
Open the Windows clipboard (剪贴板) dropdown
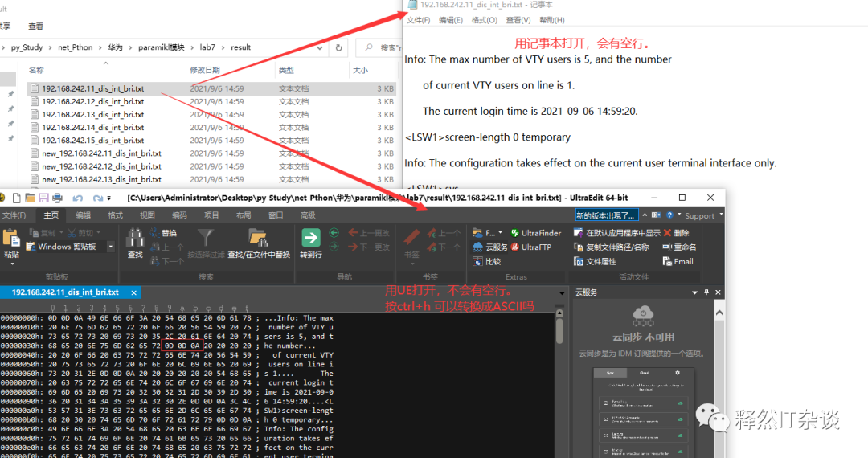111,247
